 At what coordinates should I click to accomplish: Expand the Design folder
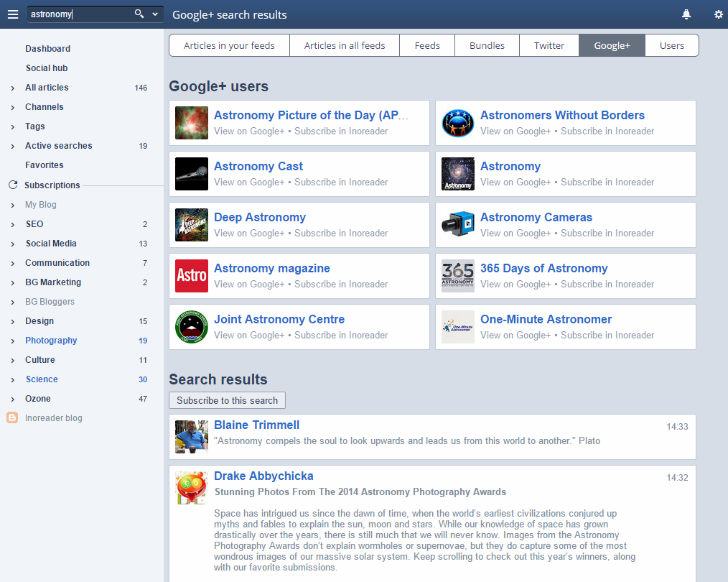coord(12,321)
